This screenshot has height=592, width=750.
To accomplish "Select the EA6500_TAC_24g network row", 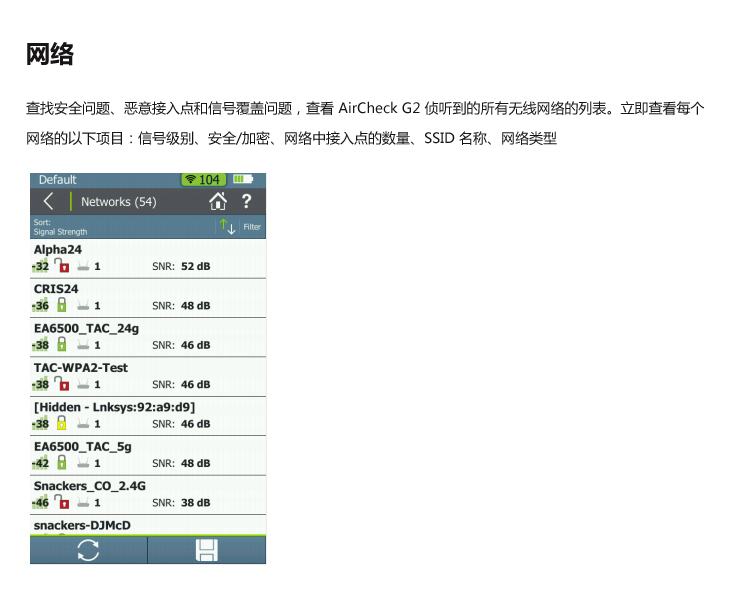I will (x=148, y=337).
